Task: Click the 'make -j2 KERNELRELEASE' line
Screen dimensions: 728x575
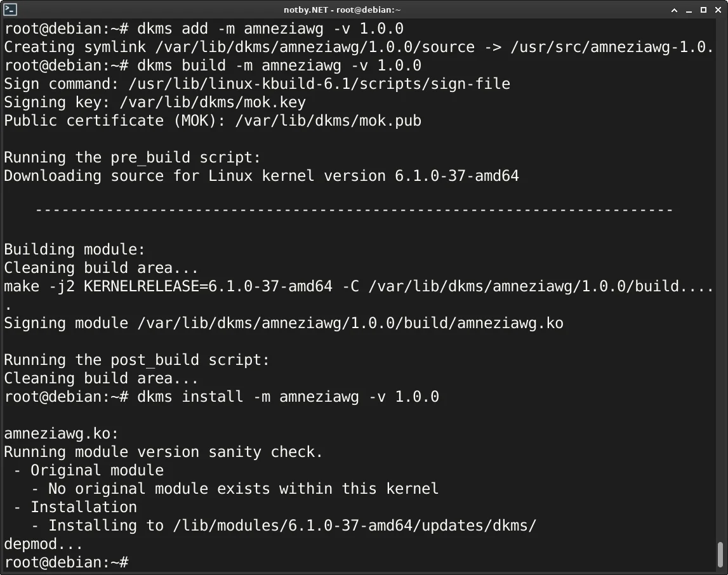Action: 359,286
